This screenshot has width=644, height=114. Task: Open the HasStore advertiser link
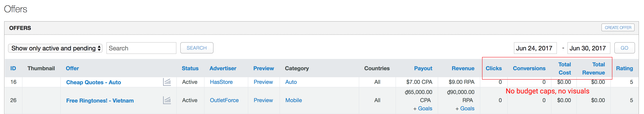[221, 82]
